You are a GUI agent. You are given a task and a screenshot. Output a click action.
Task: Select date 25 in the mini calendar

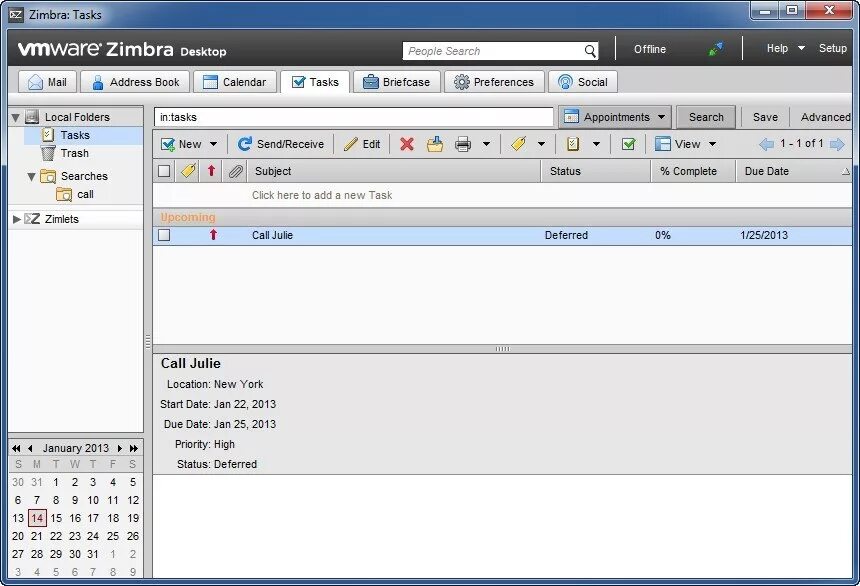tap(112, 536)
